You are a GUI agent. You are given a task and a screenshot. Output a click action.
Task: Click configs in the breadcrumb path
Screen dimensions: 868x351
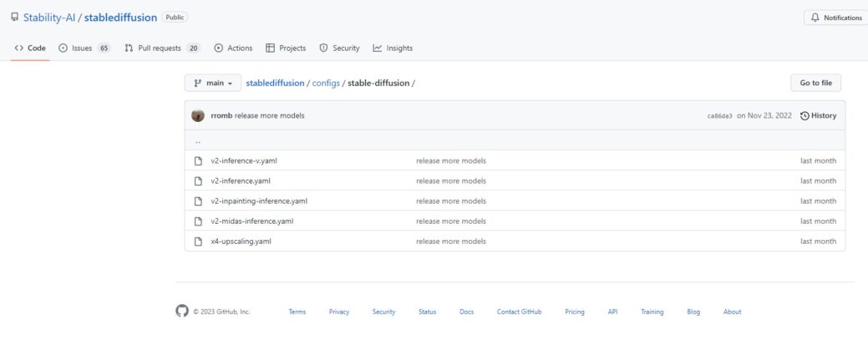point(326,83)
